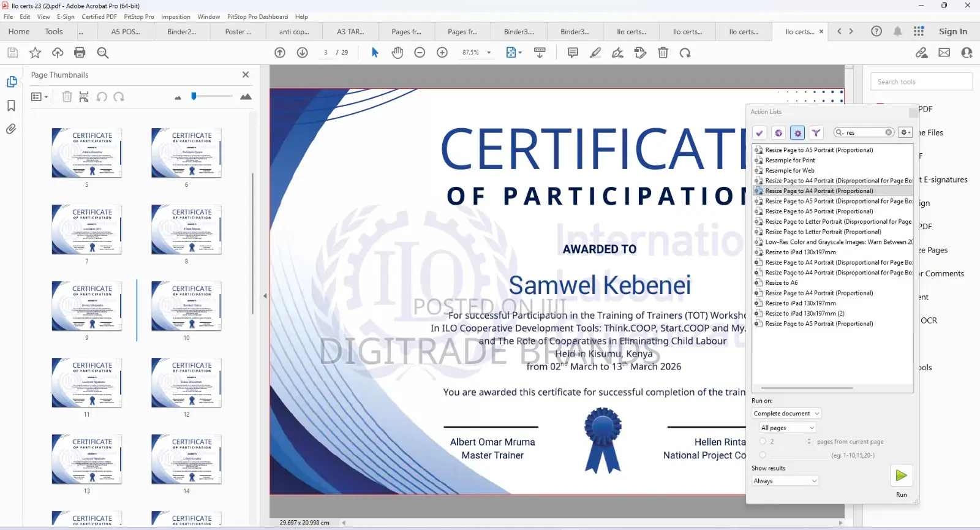Click the Save file icon in toolbar
Viewport: 980px width, 530px height.
pyautogui.click(x=12, y=53)
